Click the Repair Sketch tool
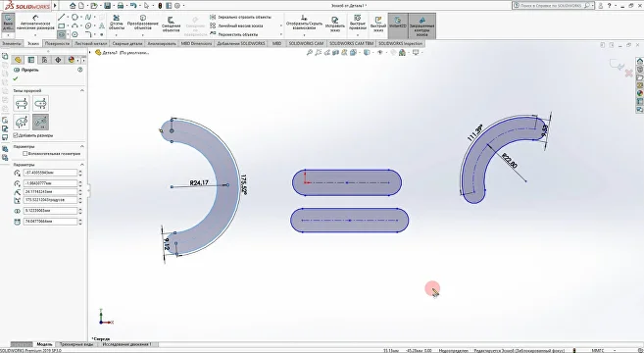Screen dimensions: 644x353 click(334, 25)
